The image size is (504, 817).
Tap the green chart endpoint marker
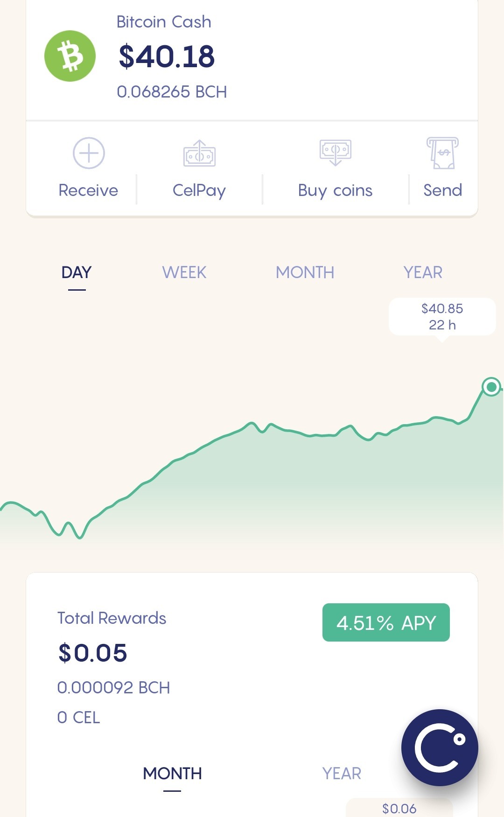[x=491, y=387]
